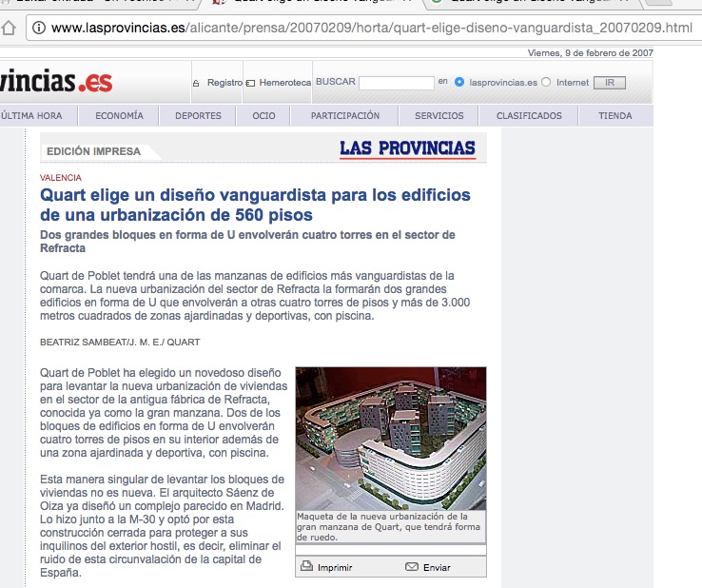Click the Registro link
The height and width of the screenshot is (588, 702).
tap(224, 83)
